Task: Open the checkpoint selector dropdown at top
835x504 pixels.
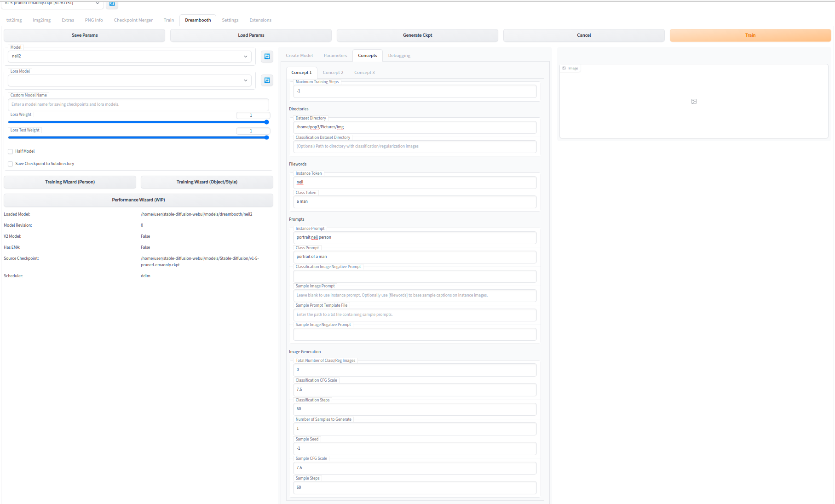Action: 52,3
